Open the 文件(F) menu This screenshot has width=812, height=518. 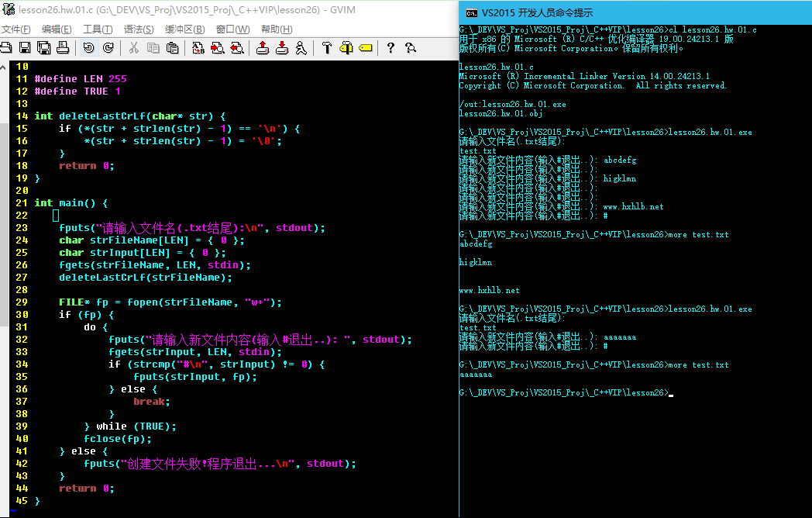pos(15,29)
